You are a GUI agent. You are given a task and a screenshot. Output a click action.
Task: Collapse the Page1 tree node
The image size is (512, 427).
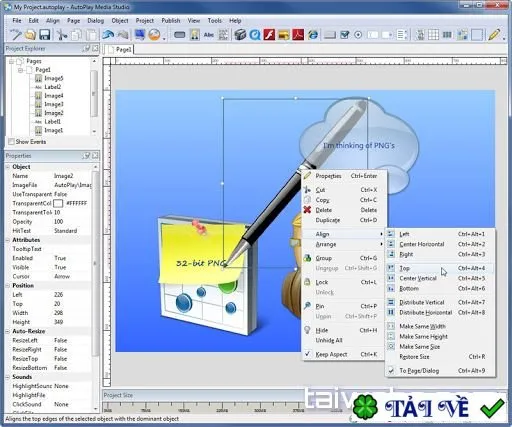[x=21, y=70]
